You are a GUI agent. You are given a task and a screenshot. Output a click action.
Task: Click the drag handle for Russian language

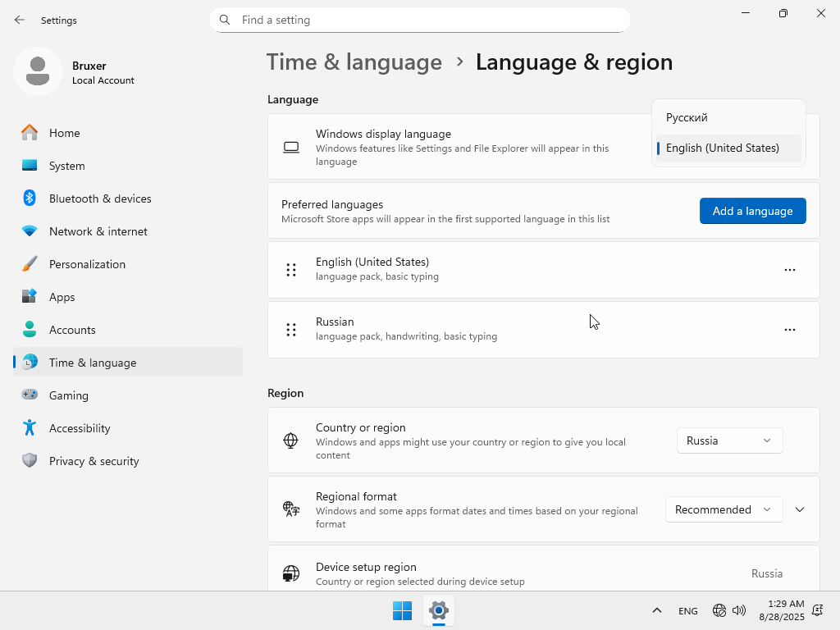click(x=291, y=330)
